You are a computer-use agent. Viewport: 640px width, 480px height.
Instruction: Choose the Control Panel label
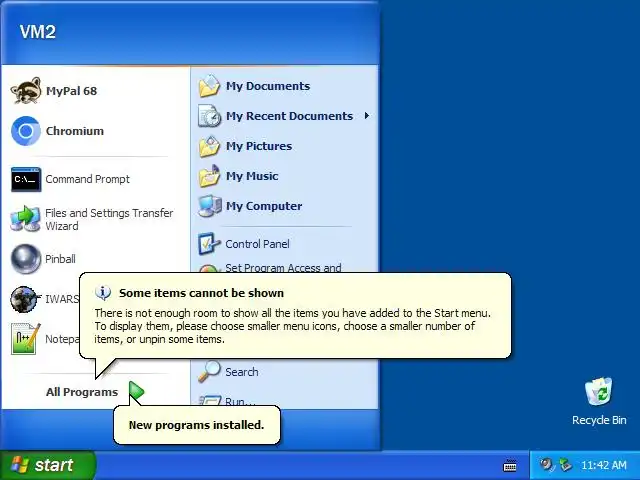[x=258, y=244]
